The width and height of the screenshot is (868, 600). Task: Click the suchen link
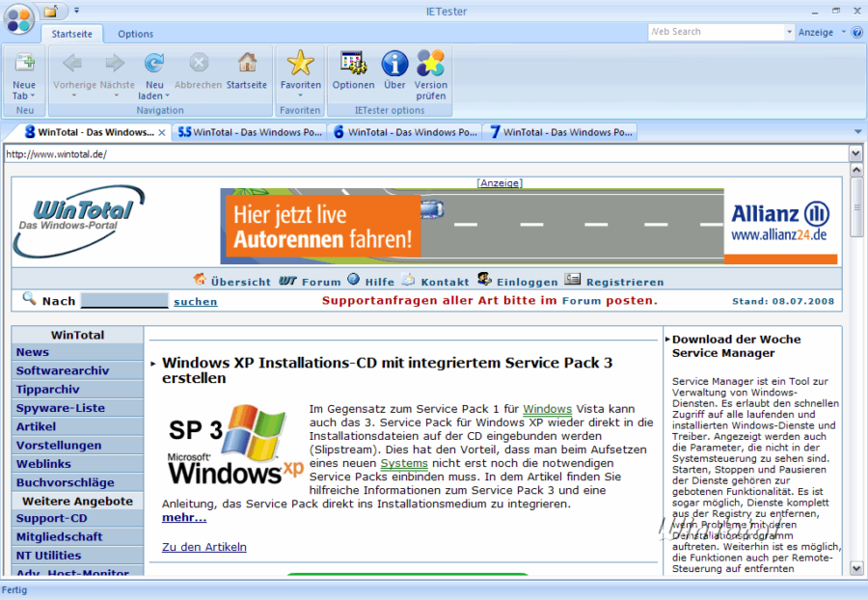click(196, 302)
